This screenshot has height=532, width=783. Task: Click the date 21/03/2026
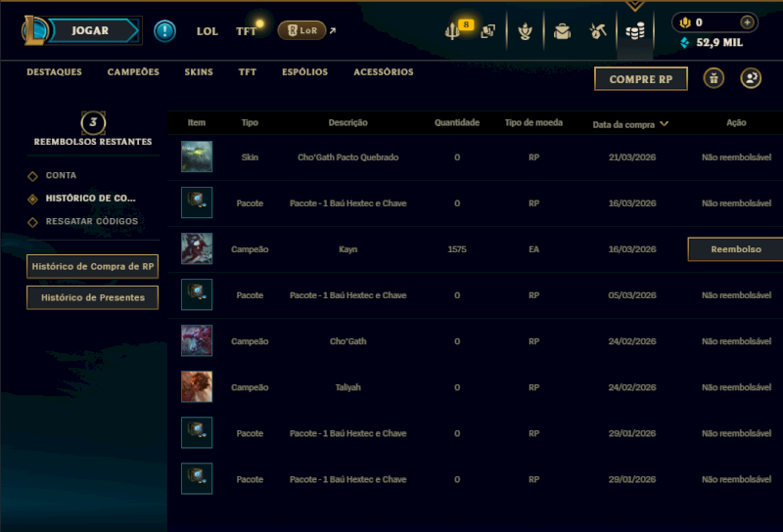[x=632, y=157]
